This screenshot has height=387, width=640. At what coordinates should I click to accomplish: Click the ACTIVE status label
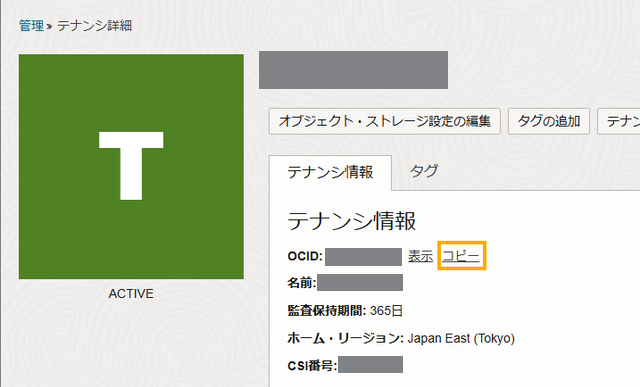(131, 294)
